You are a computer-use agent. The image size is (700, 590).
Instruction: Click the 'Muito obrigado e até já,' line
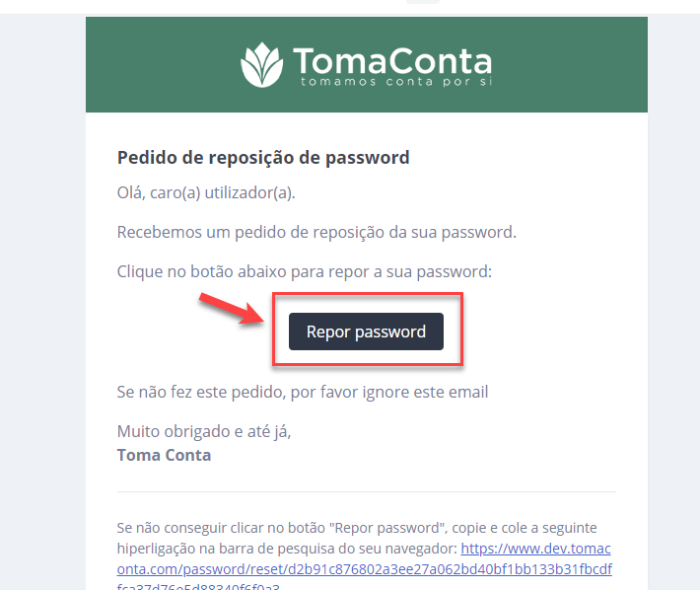pos(204,431)
